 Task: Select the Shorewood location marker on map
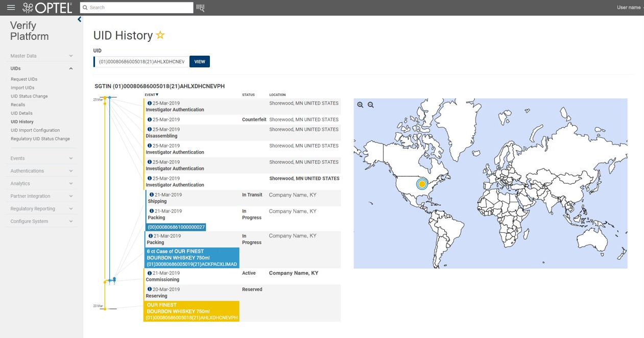tap(422, 184)
